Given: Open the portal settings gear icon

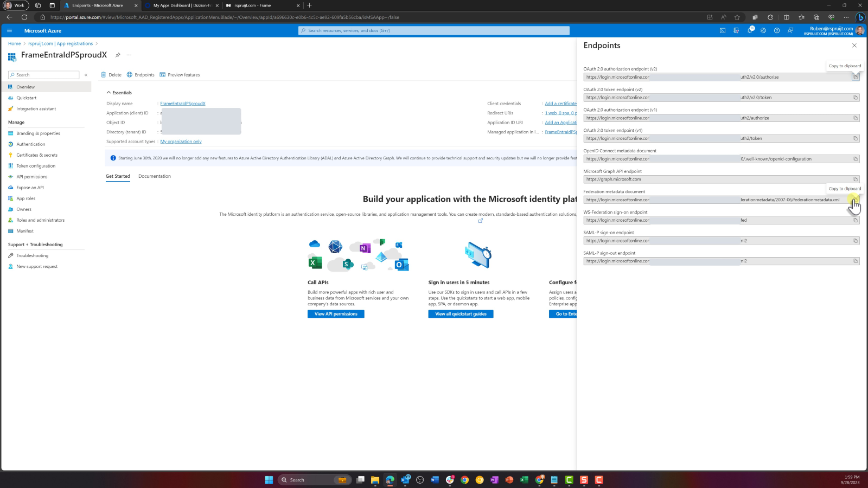Looking at the screenshot, I should click(x=763, y=31).
